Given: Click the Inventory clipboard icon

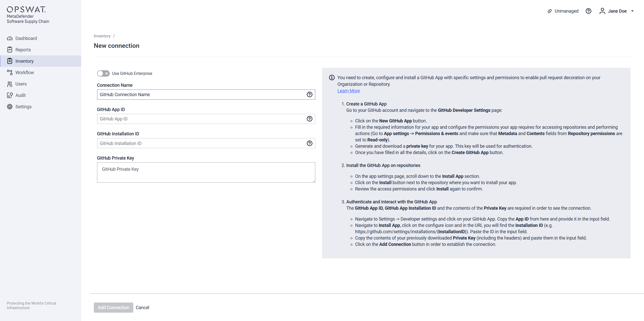Looking at the screenshot, I should pyautogui.click(x=10, y=61).
